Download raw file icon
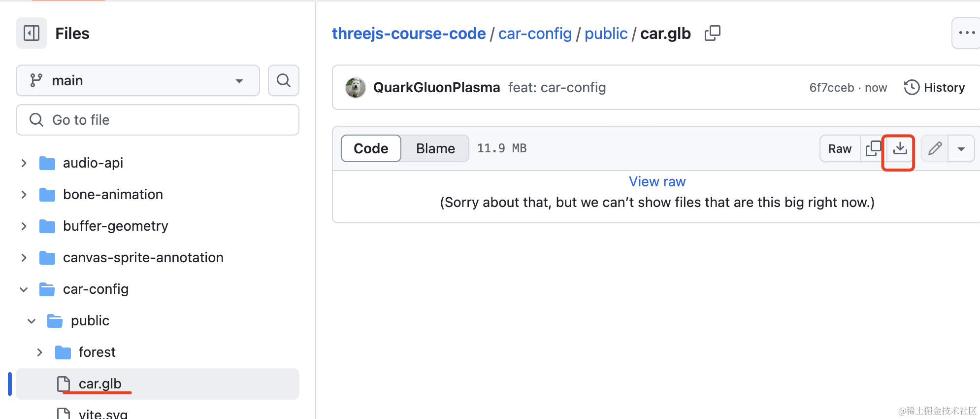Screen dimensions: 980x419 (x=900, y=148)
